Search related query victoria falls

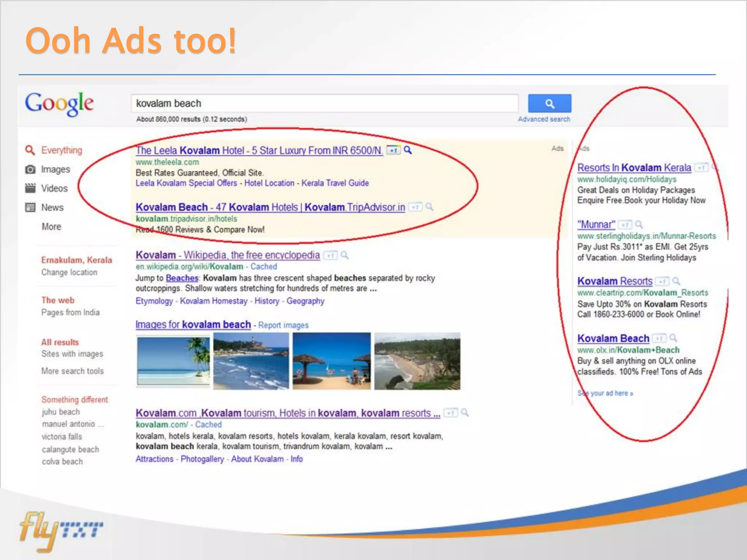62,437
